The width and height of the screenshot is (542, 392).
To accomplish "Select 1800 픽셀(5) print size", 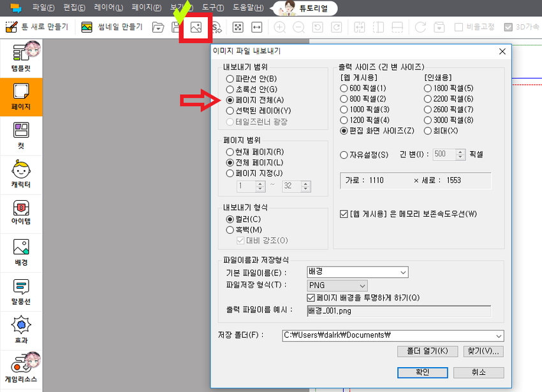I will tap(449, 89).
